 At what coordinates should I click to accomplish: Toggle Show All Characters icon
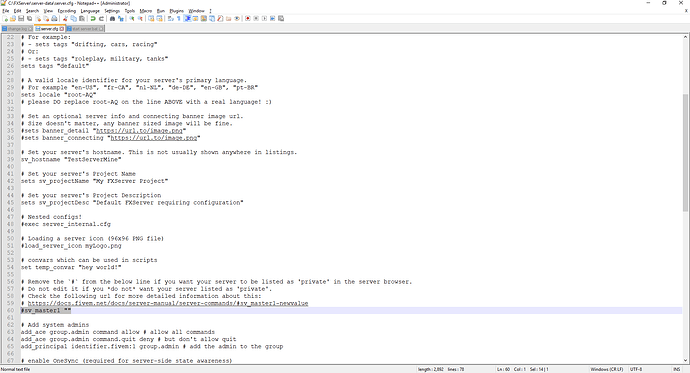[x=178, y=18]
